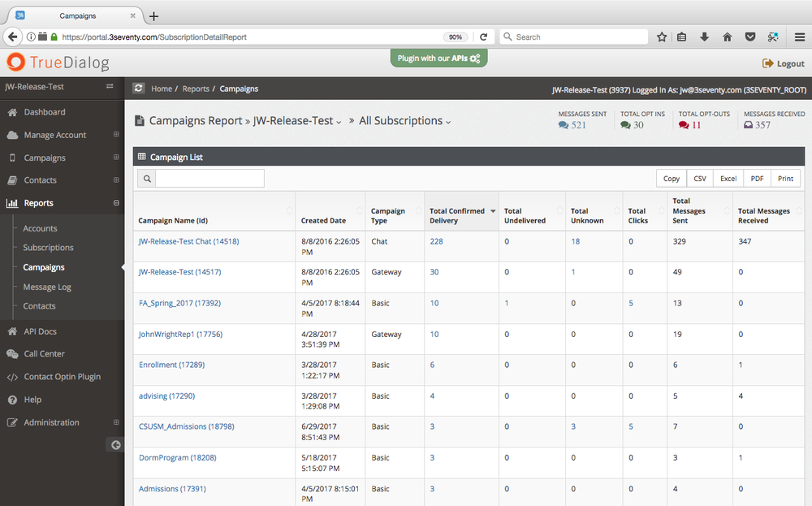
Task: Open the Reports breadcrumb link
Action: coord(196,89)
